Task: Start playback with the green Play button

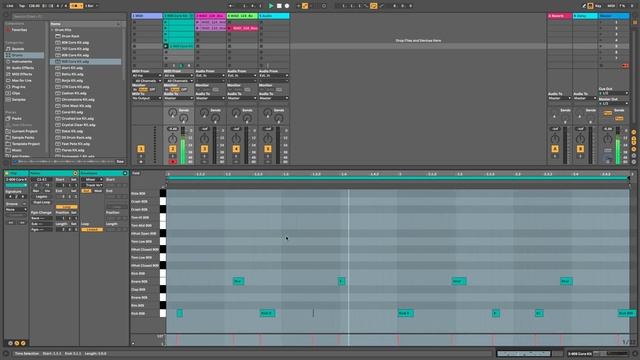Action: [271, 6]
